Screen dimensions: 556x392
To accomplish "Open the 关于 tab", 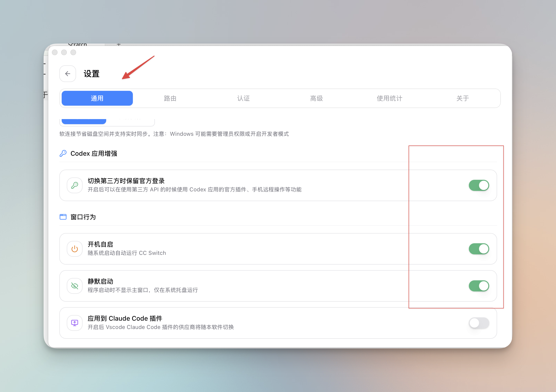I will click(463, 98).
